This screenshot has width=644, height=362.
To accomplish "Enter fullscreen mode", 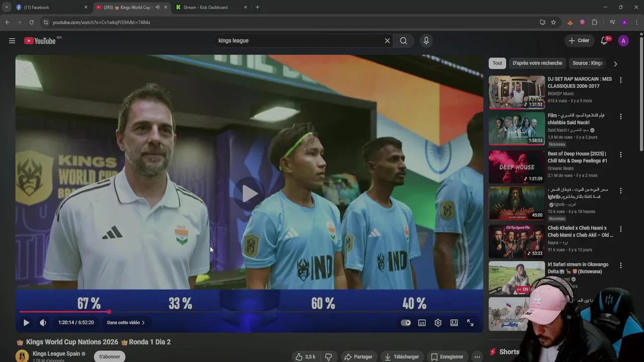I will pyautogui.click(x=470, y=323).
